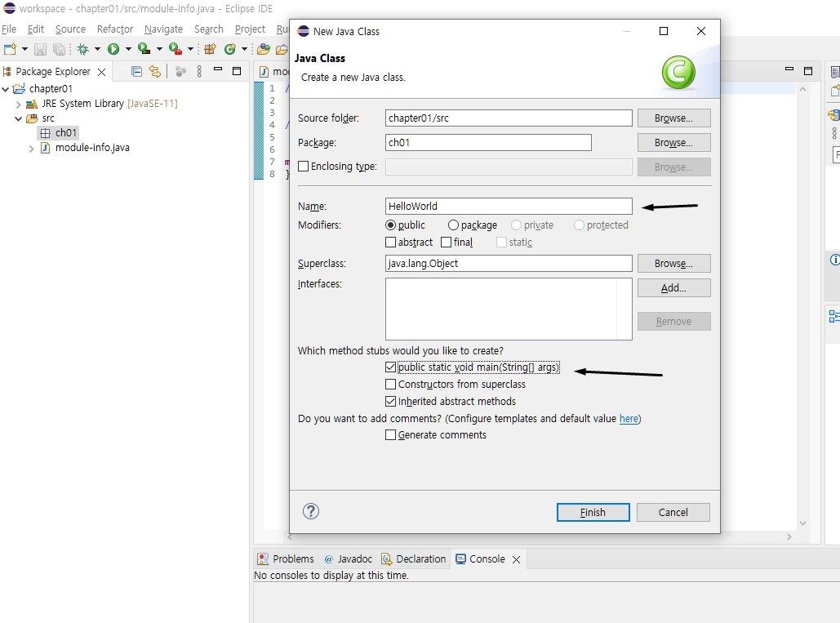Click the Cancel button
Screen dimensions: 840x623
pos(673,512)
